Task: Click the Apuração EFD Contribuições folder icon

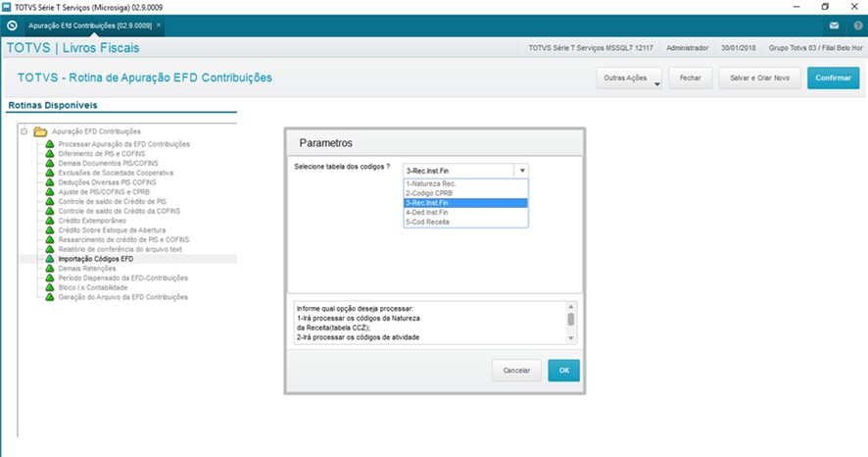Action: click(x=40, y=131)
